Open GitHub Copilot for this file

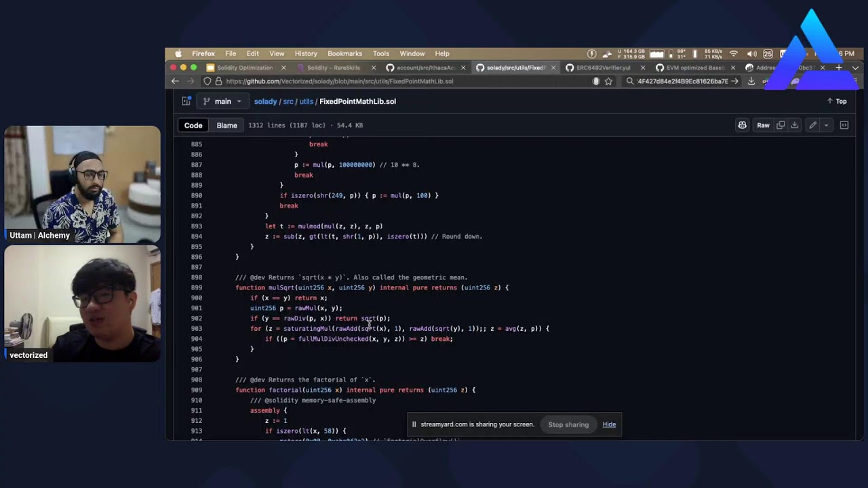click(x=742, y=125)
